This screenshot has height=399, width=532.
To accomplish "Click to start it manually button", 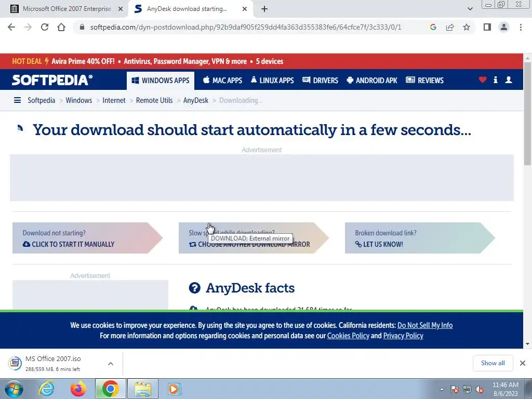I will 87,238.
